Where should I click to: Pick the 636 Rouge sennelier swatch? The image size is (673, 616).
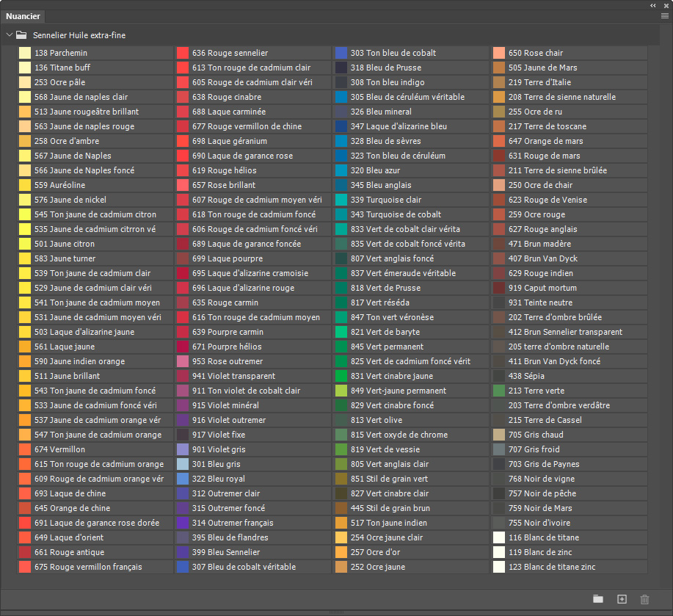click(183, 53)
